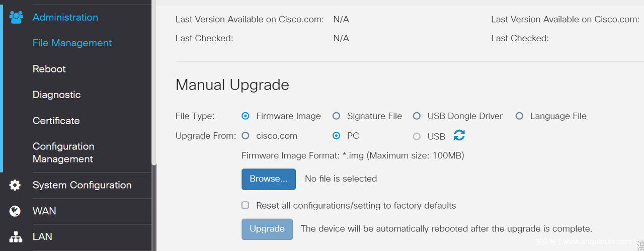
Task: Click the Browse... button
Action: [269, 179]
